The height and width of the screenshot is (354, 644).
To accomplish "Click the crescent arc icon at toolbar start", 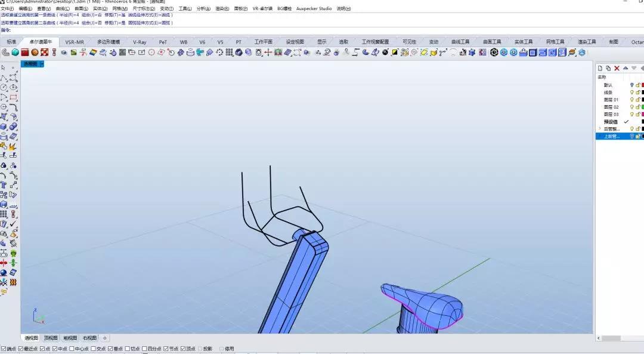I will pyautogui.click(x=5, y=52).
